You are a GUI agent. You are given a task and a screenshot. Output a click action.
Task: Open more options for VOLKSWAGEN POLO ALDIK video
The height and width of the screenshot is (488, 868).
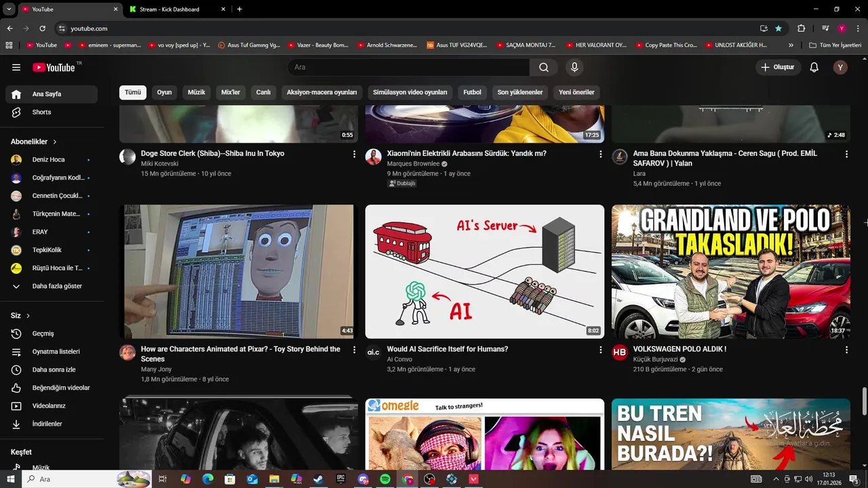coord(846,350)
